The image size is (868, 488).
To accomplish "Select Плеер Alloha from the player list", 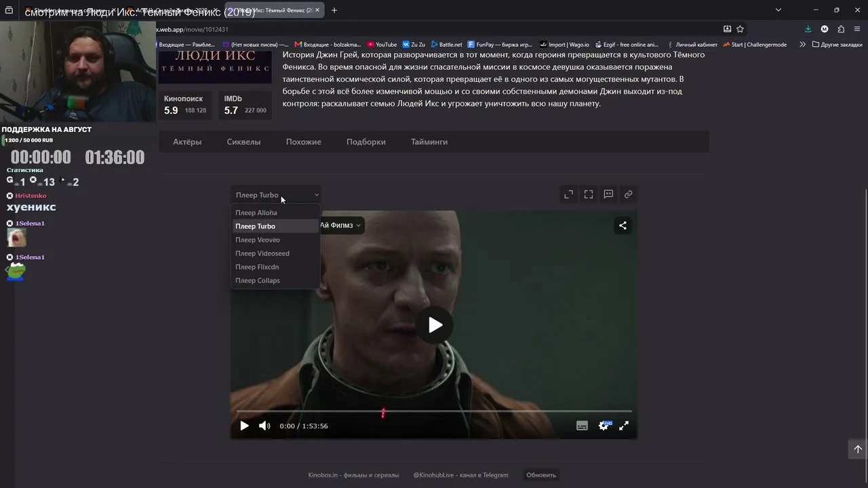I will (x=275, y=213).
